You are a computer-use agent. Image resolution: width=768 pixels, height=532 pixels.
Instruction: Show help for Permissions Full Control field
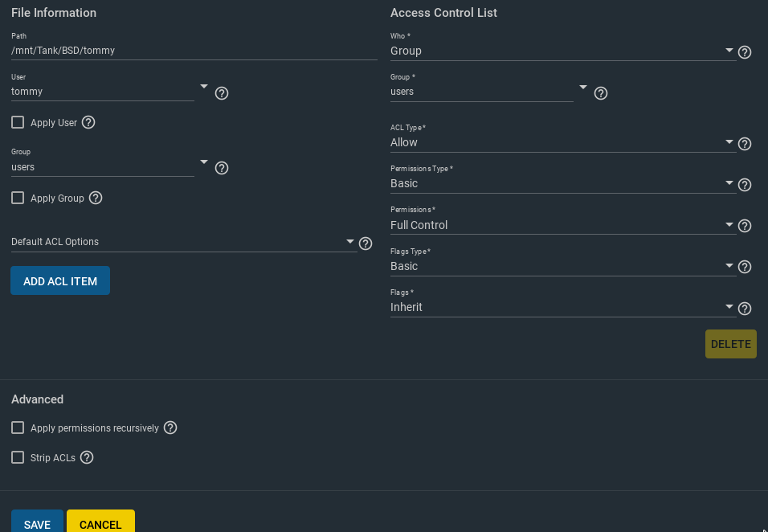tap(745, 226)
